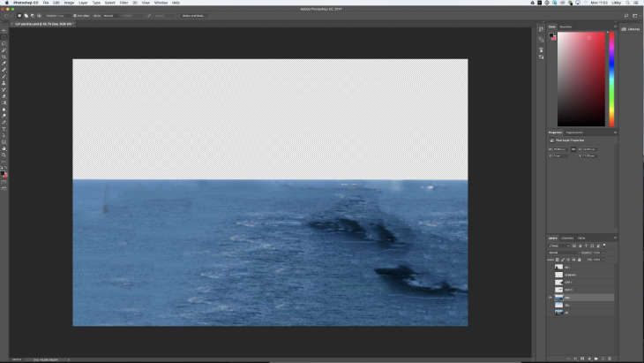This screenshot has width=644, height=363.
Task: Open the Libraries panel
Action: pyautogui.click(x=631, y=29)
